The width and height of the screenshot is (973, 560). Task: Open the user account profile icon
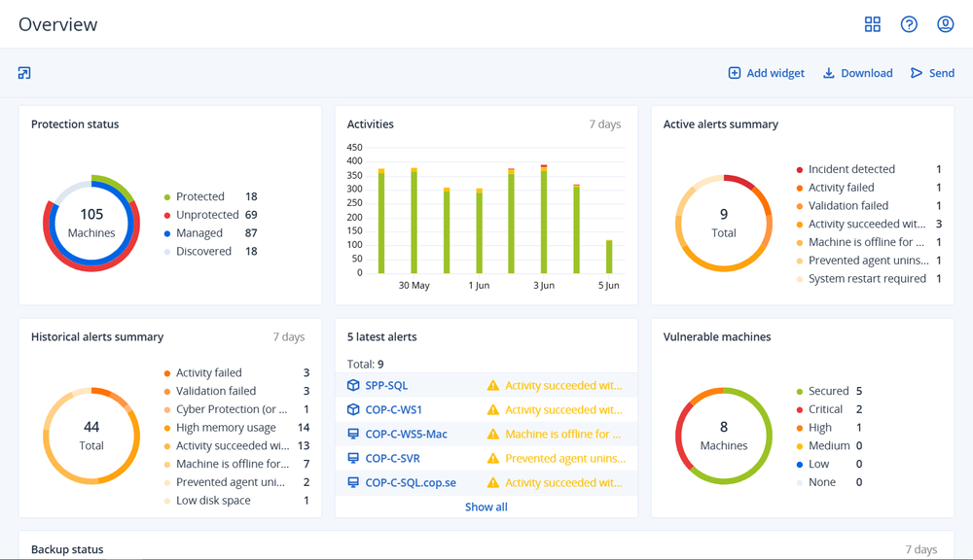[x=945, y=24]
